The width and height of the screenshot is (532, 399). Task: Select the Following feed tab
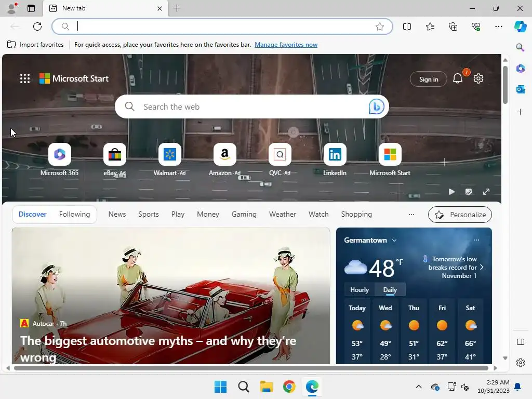click(75, 215)
